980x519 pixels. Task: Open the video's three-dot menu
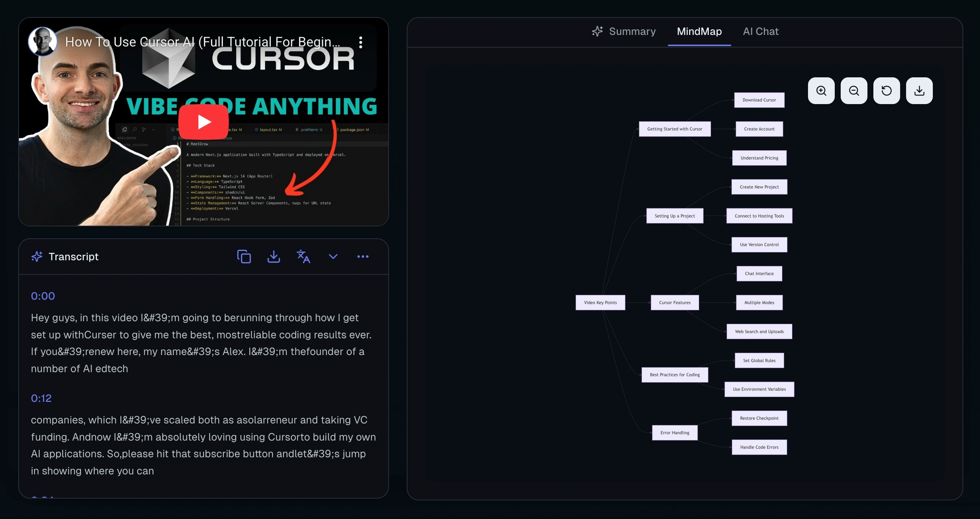(x=360, y=42)
